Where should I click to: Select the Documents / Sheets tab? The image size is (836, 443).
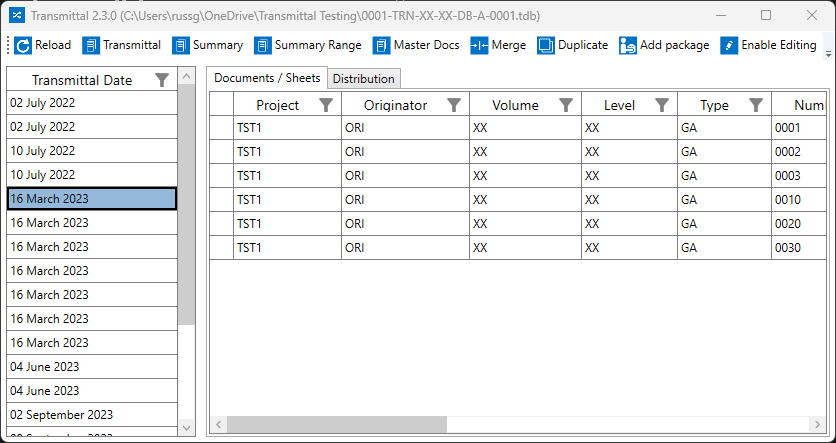point(267,78)
